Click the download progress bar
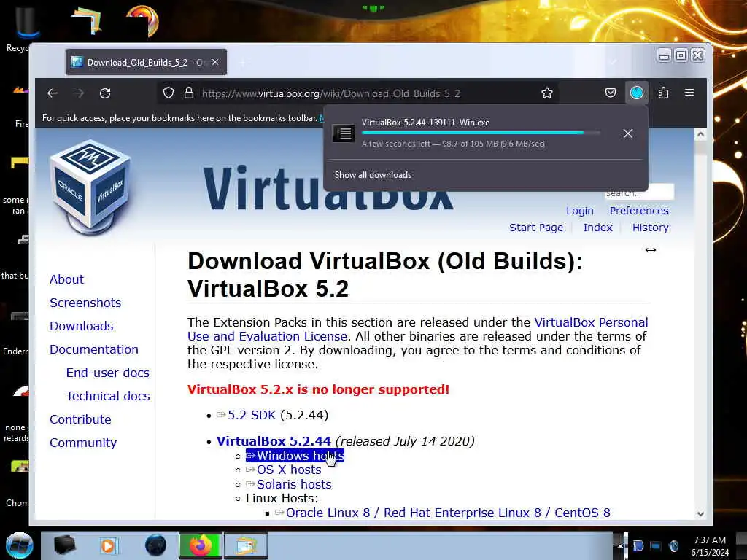The image size is (747, 560). 481,133
